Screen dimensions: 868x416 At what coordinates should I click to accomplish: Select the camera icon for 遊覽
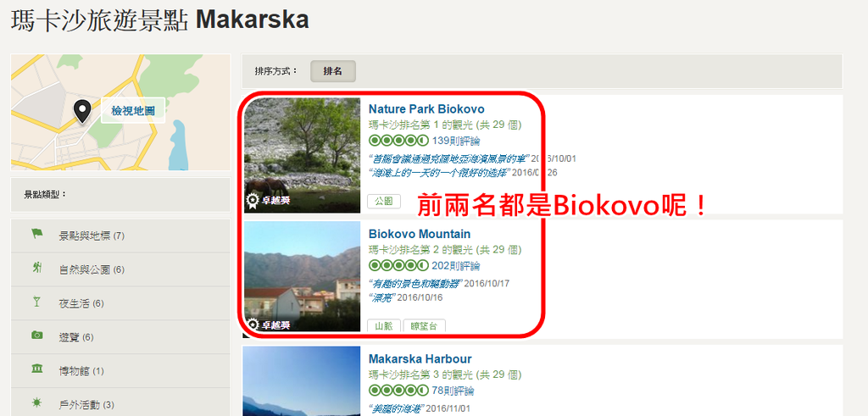(37, 336)
